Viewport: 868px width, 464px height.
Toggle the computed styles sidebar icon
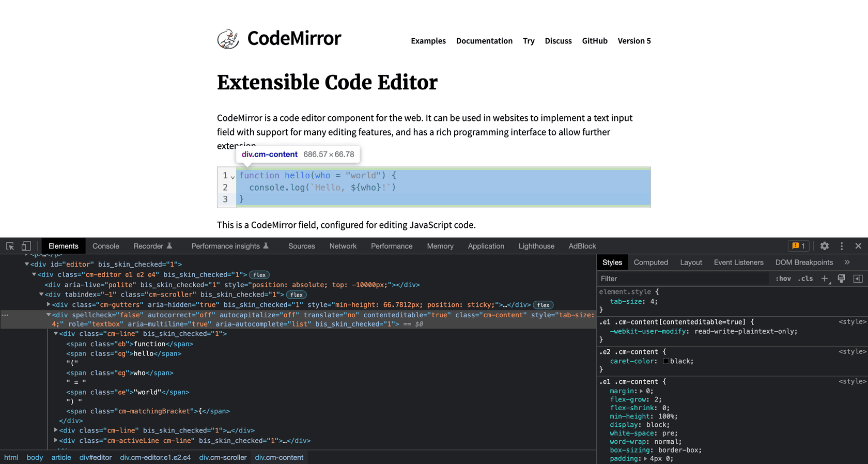pyautogui.click(x=858, y=279)
